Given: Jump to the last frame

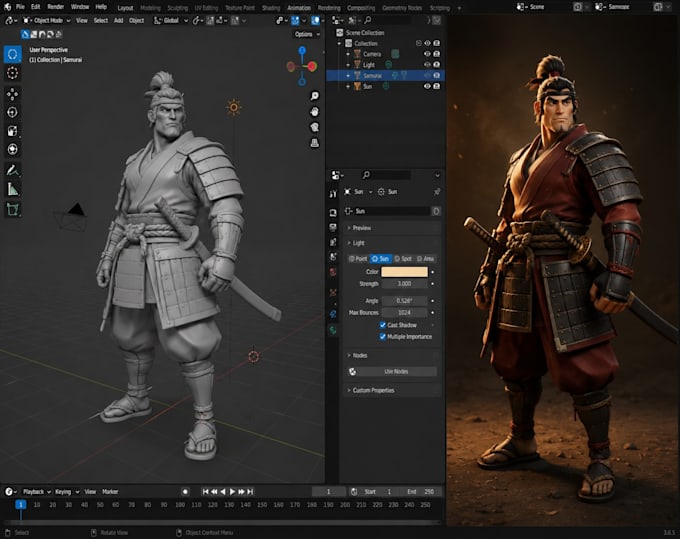Looking at the screenshot, I should (x=250, y=492).
